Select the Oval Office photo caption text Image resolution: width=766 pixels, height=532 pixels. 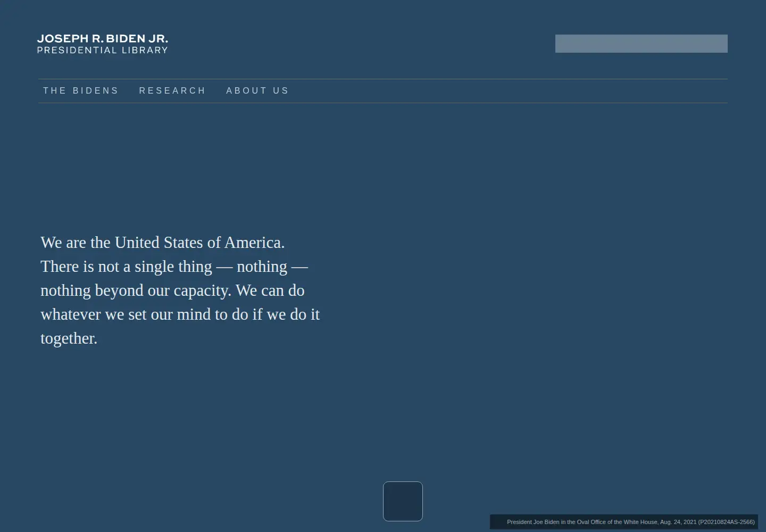pos(630,522)
